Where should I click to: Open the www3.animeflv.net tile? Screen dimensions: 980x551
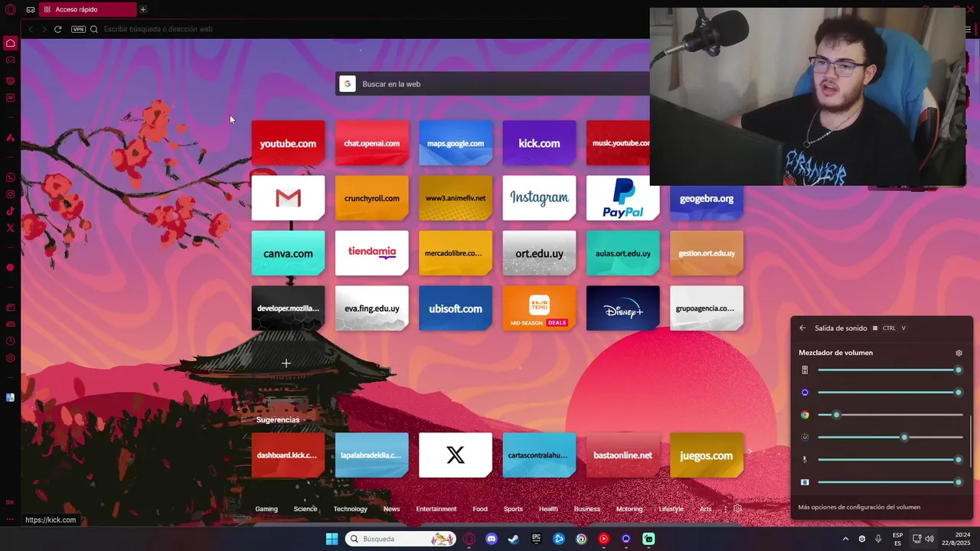456,198
